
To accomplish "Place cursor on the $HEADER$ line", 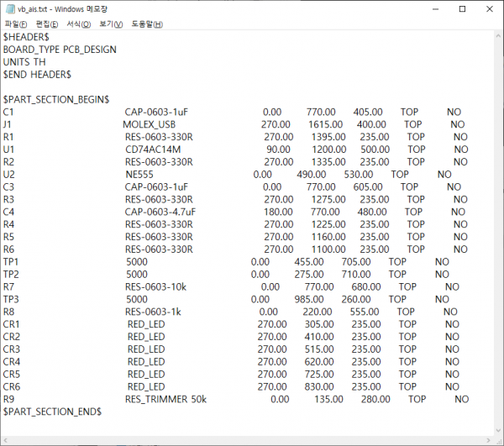I will coord(26,37).
